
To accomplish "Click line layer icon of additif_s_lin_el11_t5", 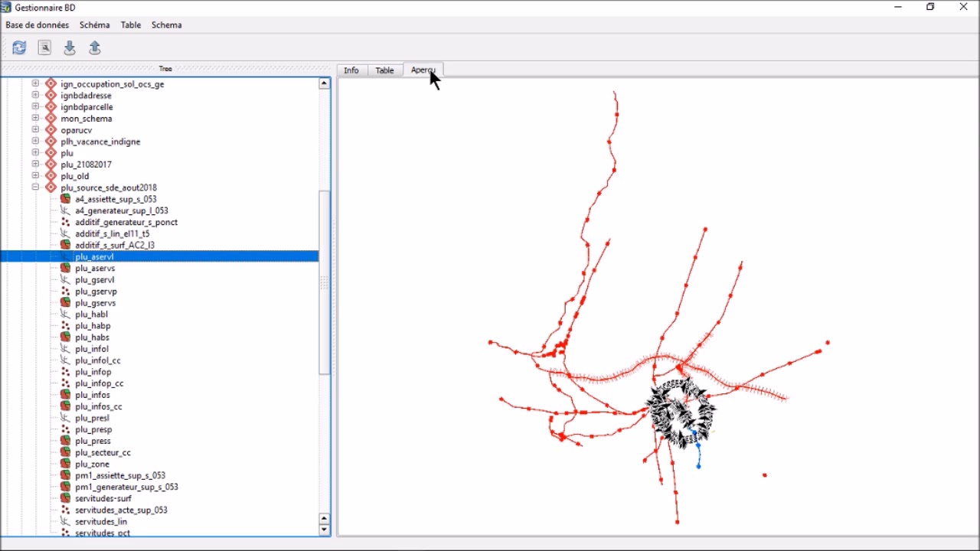I will click(x=65, y=233).
